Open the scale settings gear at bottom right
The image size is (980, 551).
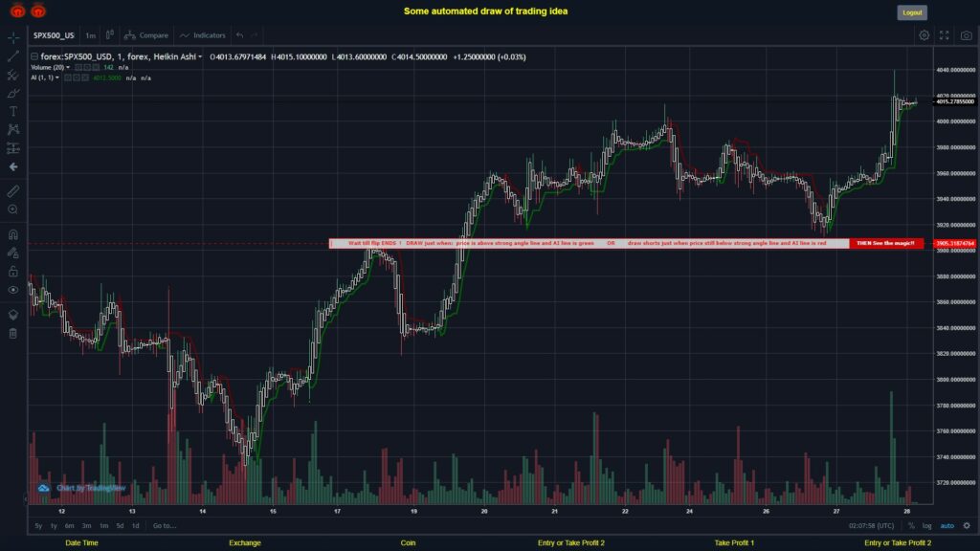point(967,526)
